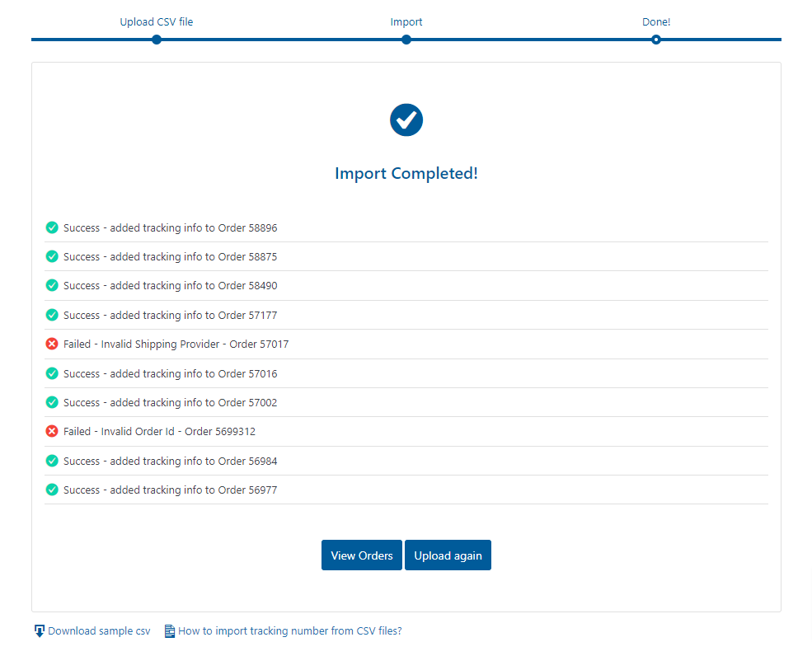812x656 pixels.
Task: Click the Import Completed! heading
Action: [x=406, y=173]
